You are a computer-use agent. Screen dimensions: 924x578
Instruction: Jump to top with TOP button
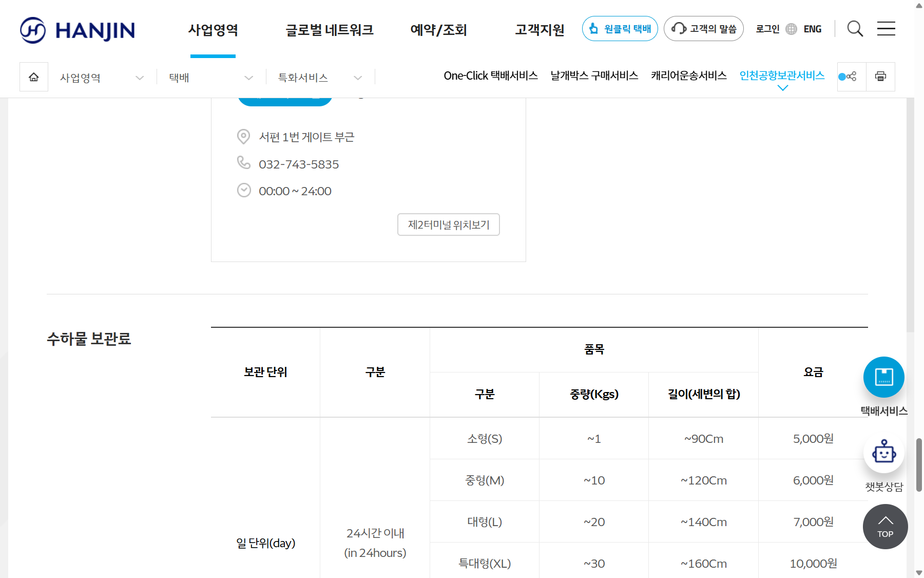[885, 527]
